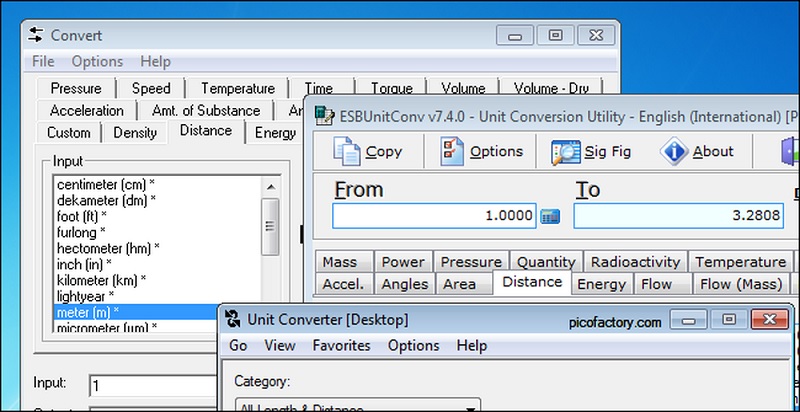Open the About info icon
800x412 pixels.
pos(675,152)
